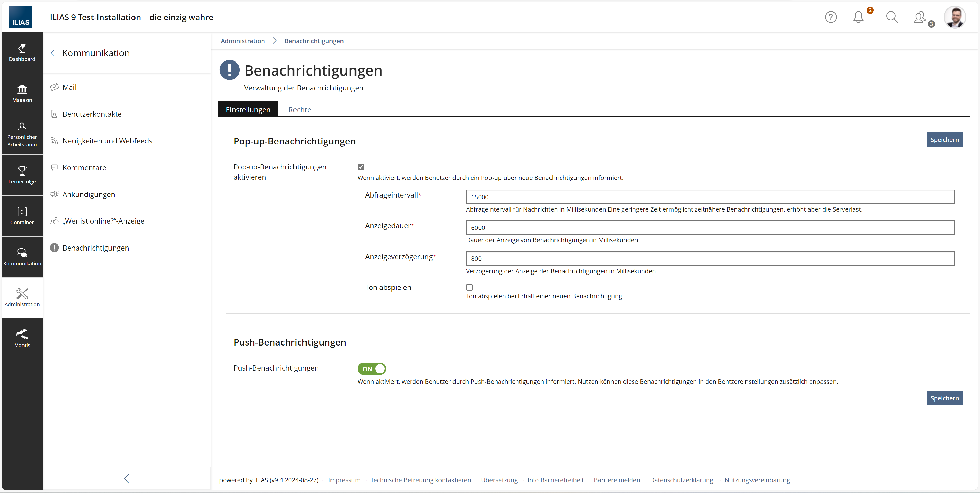The height and width of the screenshot is (493, 980).
Task: Turn off the Push-Benachrichtigungen toggle
Action: pos(371,369)
